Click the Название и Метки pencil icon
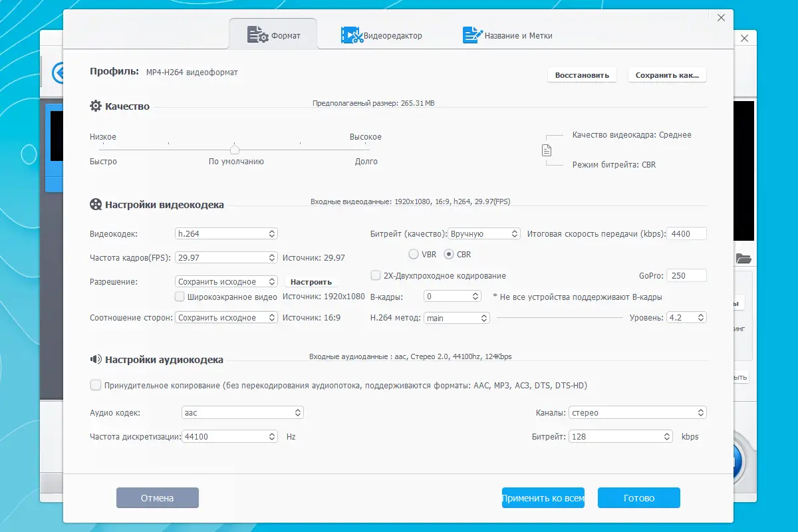798x532 pixels. click(x=472, y=35)
